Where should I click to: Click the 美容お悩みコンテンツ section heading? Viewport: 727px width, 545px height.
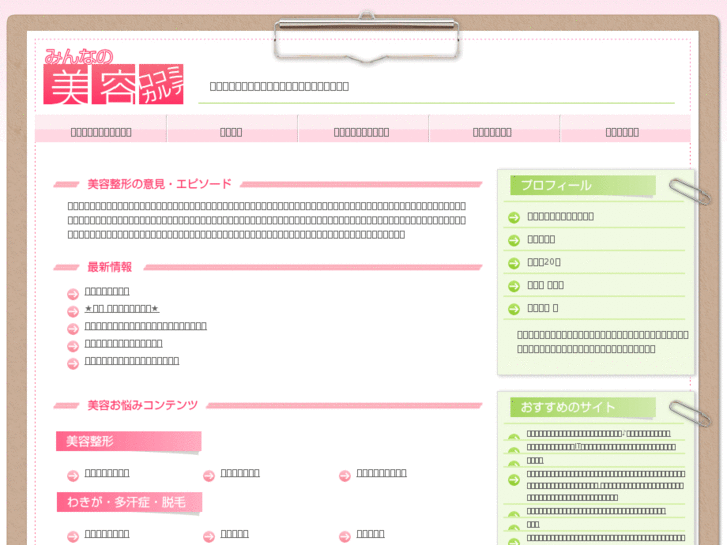click(x=143, y=405)
